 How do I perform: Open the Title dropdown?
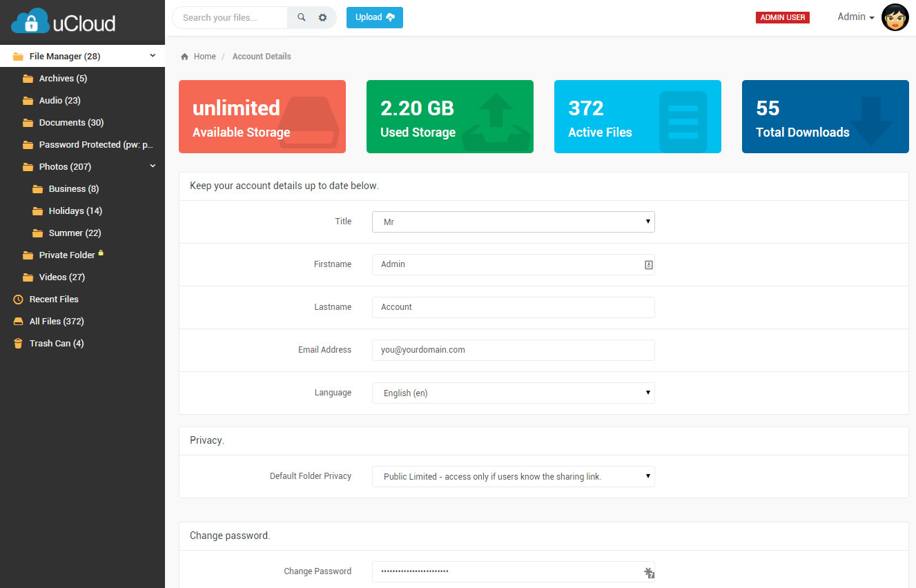point(513,222)
